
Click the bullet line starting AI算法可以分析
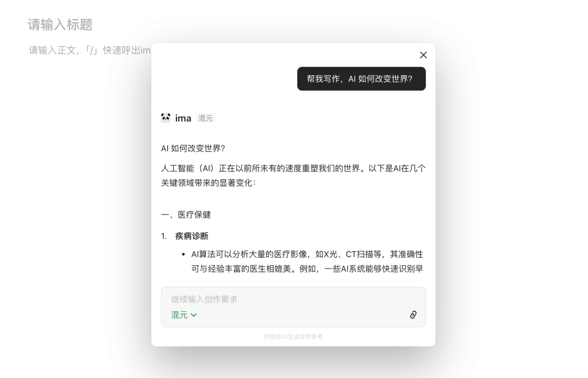[x=307, y=254]
